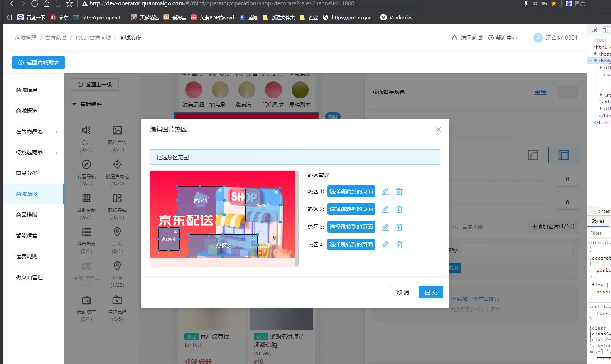611x364 pixels.
Task: Click the 页面背景颜色 color swatch
Action: point(567,92)
